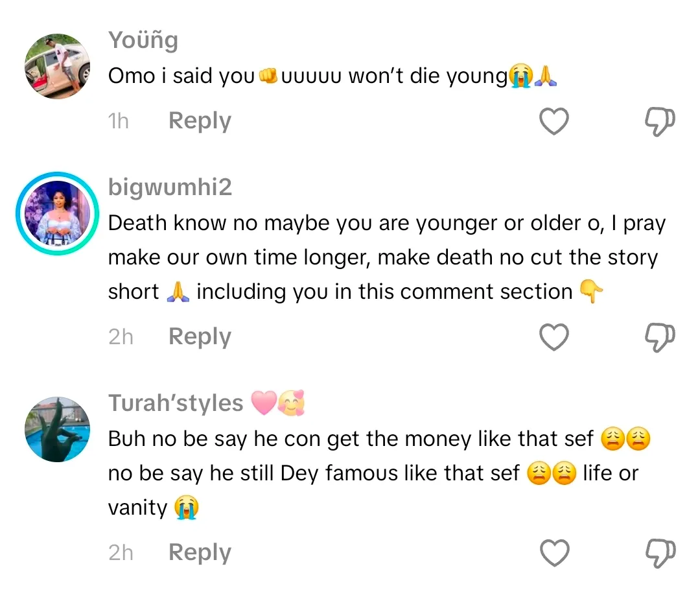
Task: Visit the Yoüñg username profile
Action: (x=143, y=40)
